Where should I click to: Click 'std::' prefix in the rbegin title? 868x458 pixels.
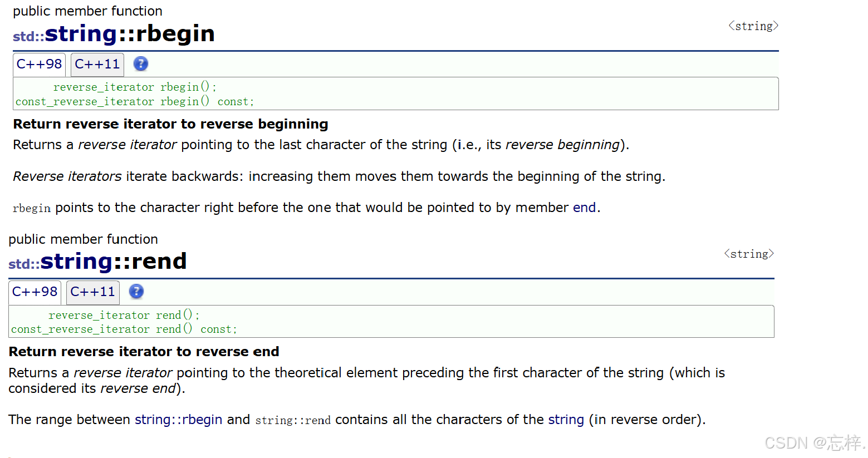tap(28, 37)
